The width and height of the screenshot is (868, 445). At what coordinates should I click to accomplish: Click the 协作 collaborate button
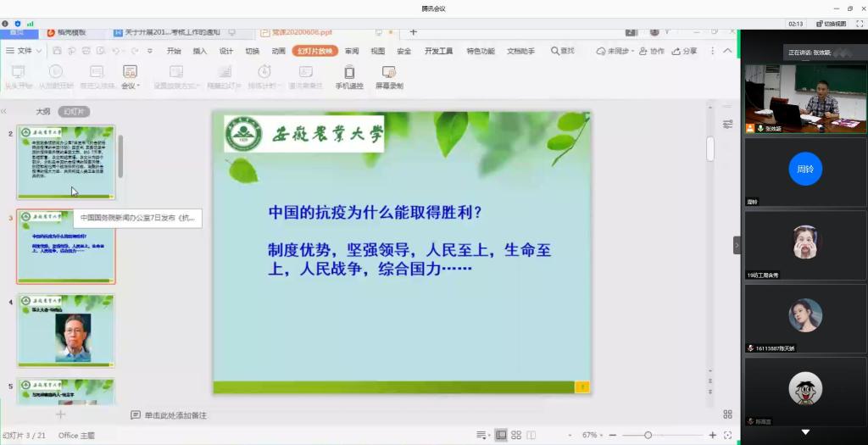pyautogui.click(x=652, y=51)
